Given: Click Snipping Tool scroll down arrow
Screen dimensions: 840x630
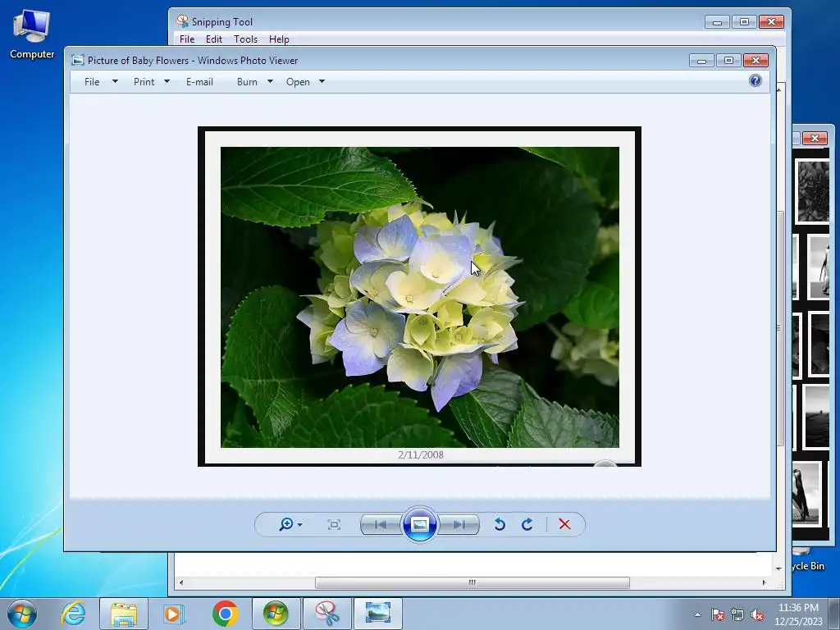Looking at the screenshot, I should click(x=779, y=568).
